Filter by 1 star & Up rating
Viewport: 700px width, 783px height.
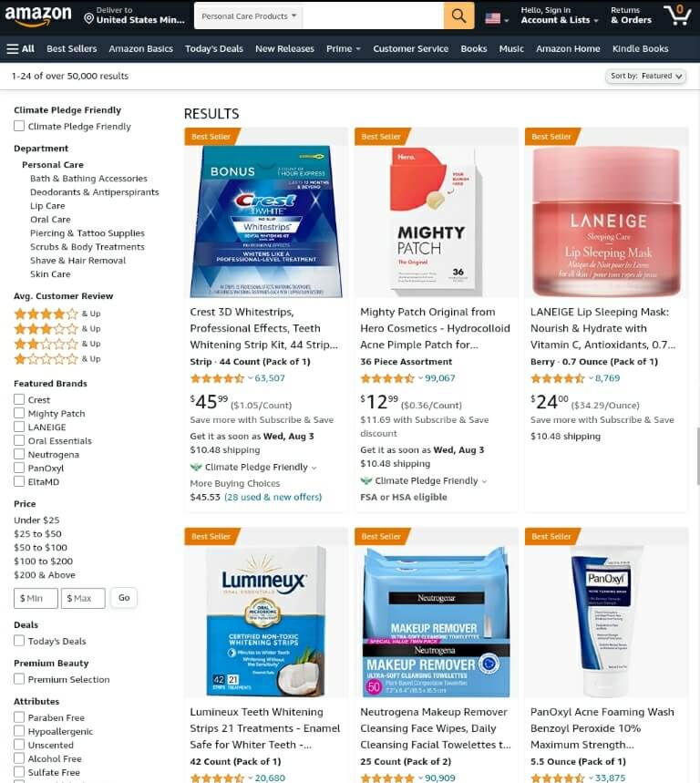click(57, 358)
